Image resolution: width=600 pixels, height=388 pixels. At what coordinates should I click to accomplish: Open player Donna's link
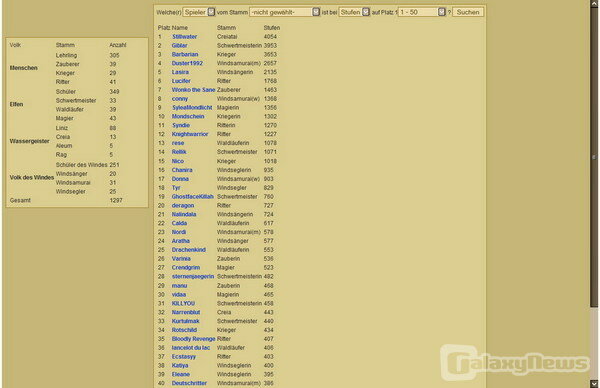tap(180, 179)
